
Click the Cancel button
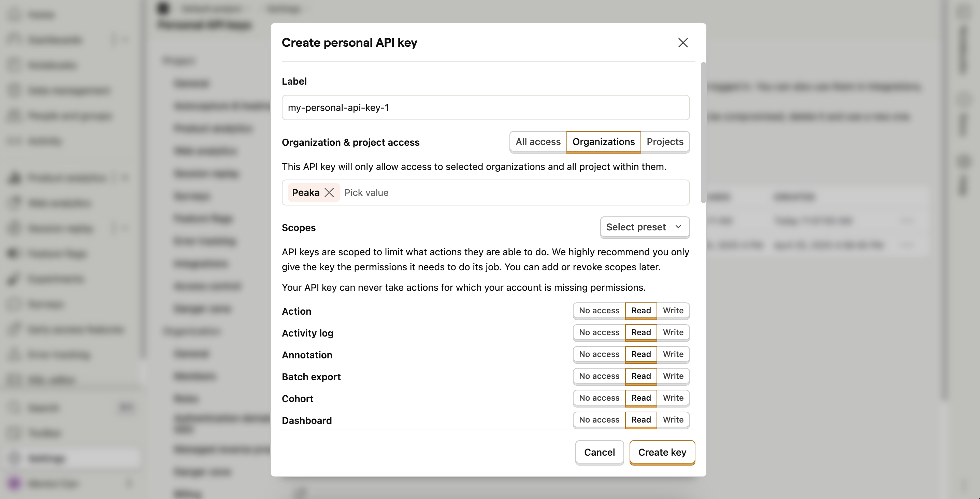[599, 452]
